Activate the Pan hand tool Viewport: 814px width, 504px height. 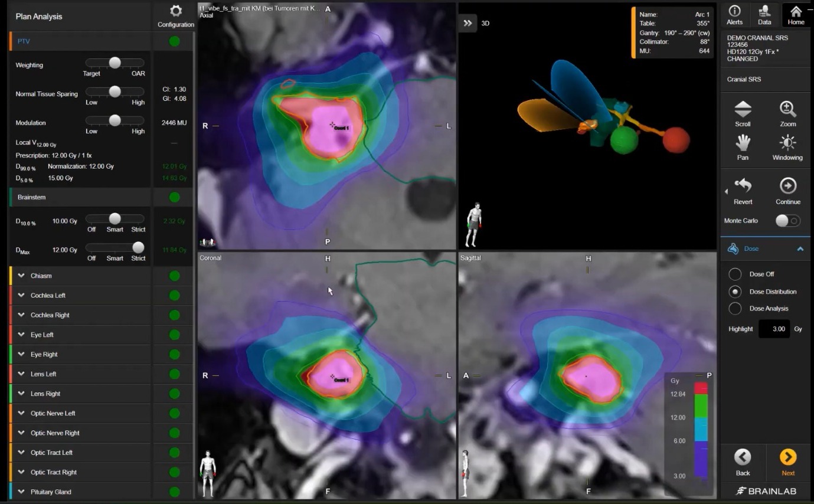(x=743, y=143)
